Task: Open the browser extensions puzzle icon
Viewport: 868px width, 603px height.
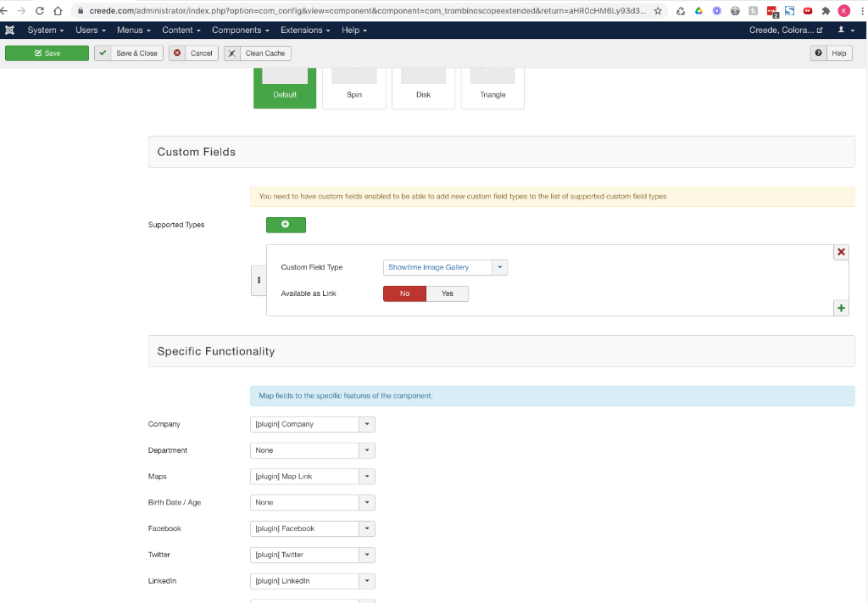Action: 825,11
